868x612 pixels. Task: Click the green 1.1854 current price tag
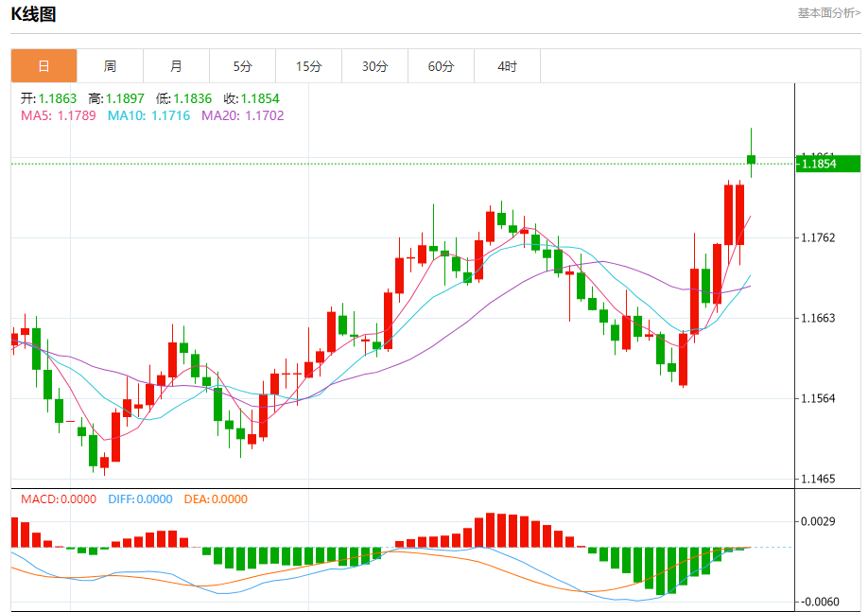tap(828, 164)
